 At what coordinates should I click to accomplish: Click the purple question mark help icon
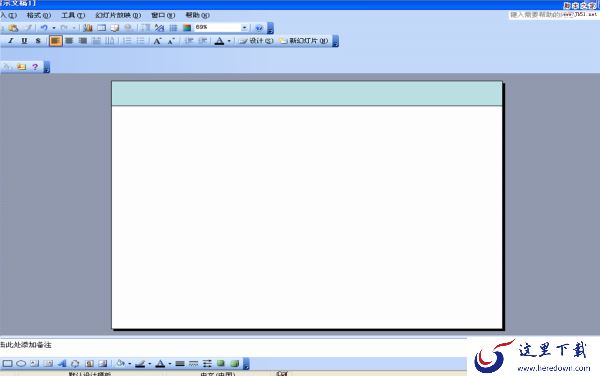pos(35,67)
